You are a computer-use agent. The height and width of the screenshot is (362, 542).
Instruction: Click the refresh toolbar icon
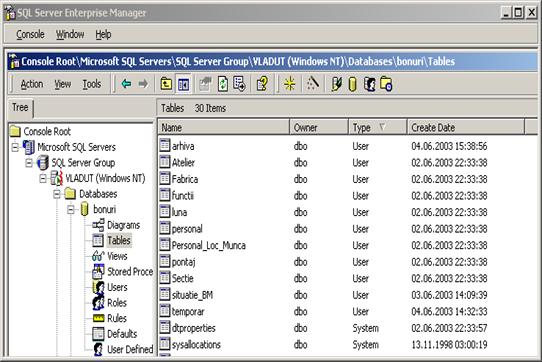click(223, 84)
